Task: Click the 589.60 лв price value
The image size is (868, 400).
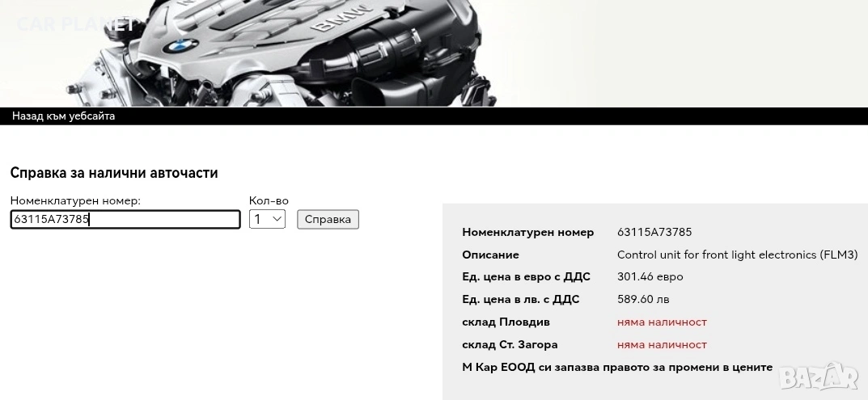Action: pos(643,299)
